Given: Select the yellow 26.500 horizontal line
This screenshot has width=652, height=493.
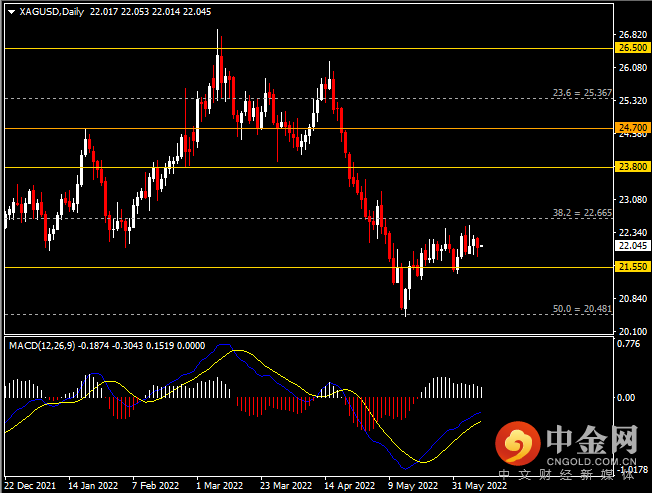Looking at the screenshot, I should 309,49.
